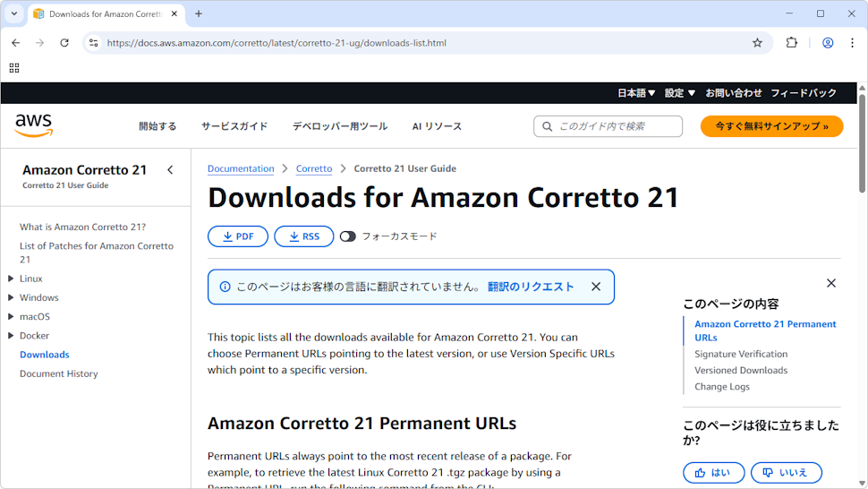
Task: Jump to Change Logs section
Action: (722, 387)
